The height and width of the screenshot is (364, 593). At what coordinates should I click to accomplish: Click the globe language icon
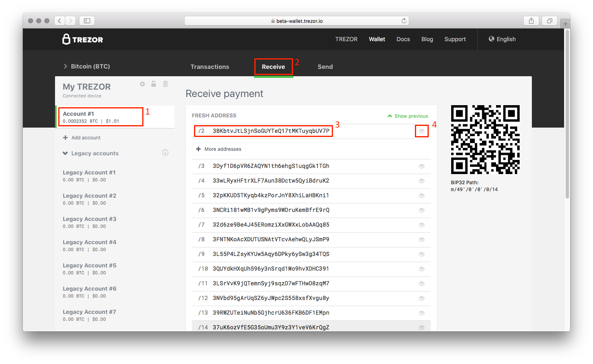(492, 39)
